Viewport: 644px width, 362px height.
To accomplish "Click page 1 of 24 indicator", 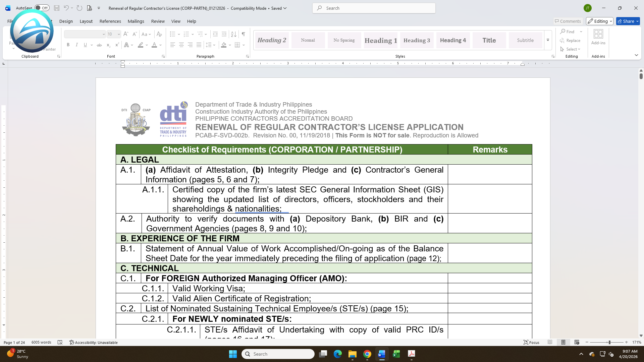I will coord(14,342).
